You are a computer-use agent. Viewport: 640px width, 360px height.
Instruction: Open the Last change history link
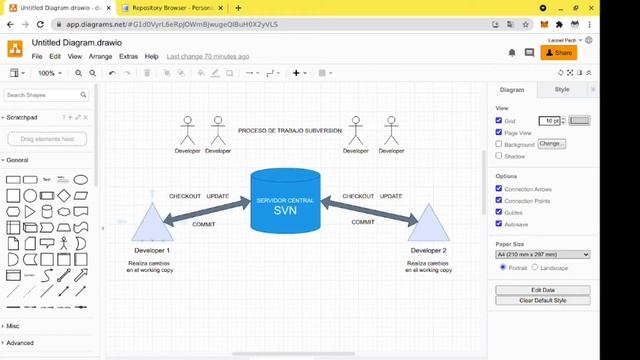[x=208, y=56]
